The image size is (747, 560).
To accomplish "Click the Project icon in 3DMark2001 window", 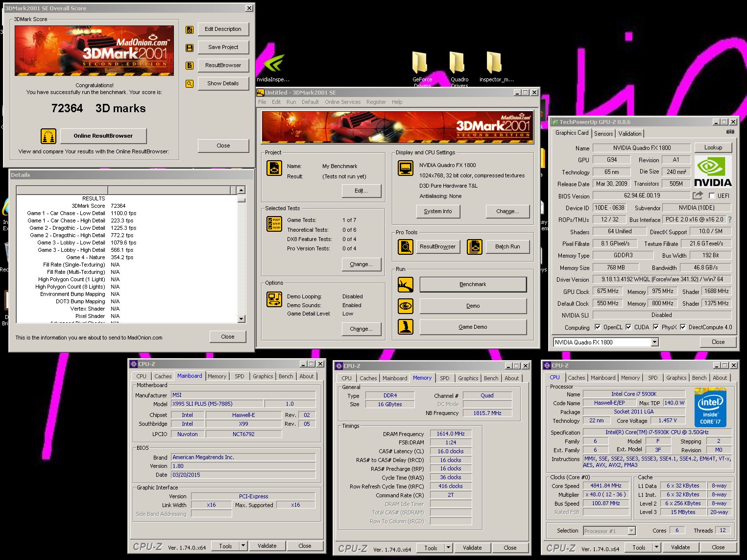I will point(274,168).
